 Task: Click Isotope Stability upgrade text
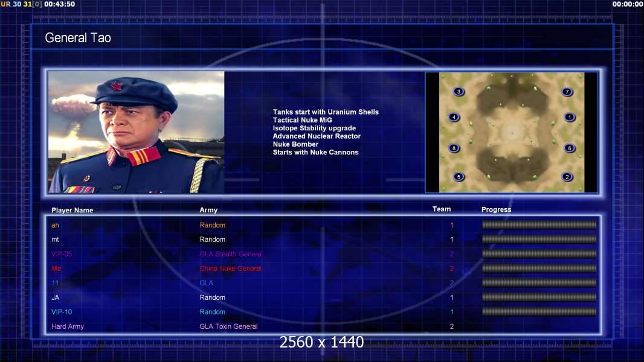tap(314, 128)
